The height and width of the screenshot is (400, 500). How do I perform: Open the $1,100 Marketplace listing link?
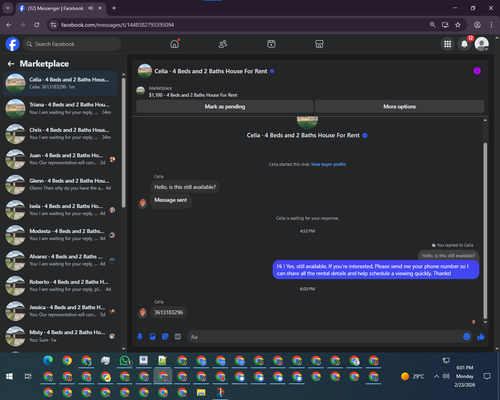click(193, 95)
